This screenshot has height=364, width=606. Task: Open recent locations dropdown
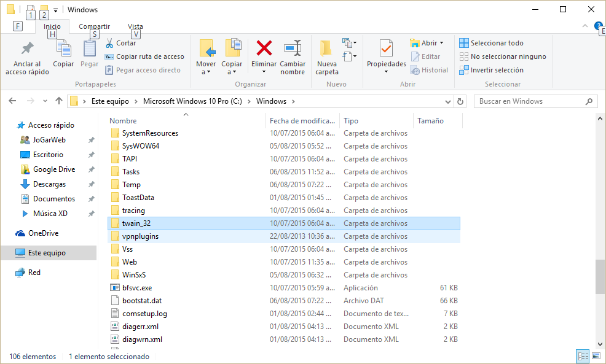click(45, 101)
